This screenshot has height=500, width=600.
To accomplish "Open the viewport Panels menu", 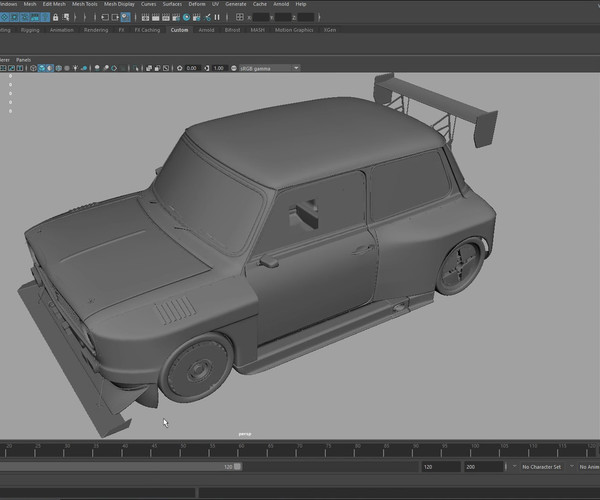I will 23,60.
